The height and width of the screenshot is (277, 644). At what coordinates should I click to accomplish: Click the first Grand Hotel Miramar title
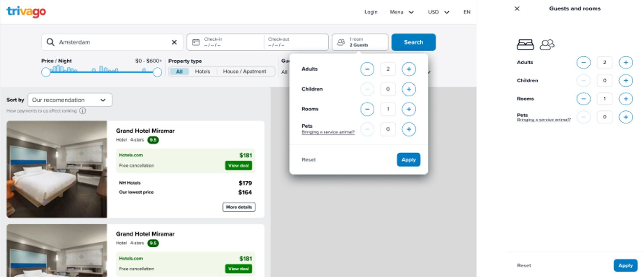pyautogui.click(x=145, y=131)
